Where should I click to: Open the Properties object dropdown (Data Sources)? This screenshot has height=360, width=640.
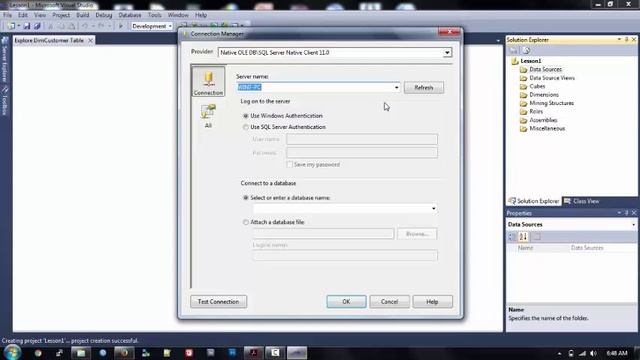pyautogui.click(x=633, y=224)
